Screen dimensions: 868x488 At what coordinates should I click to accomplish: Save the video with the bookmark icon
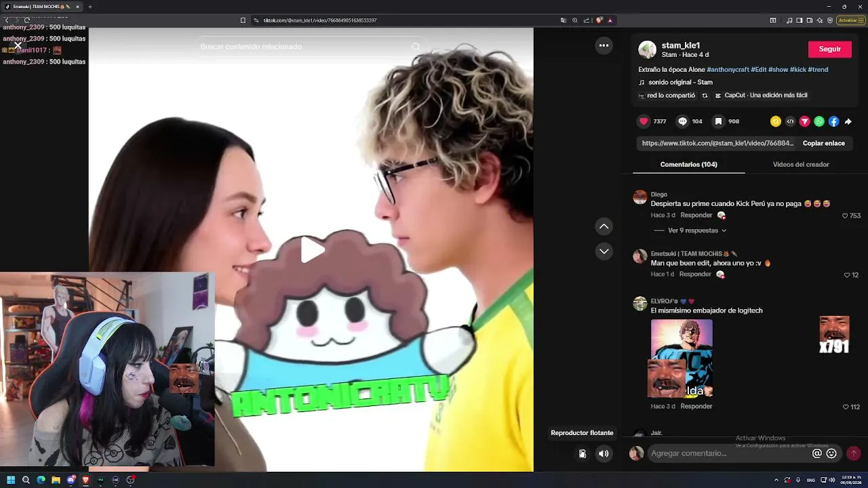pos(718,121)
